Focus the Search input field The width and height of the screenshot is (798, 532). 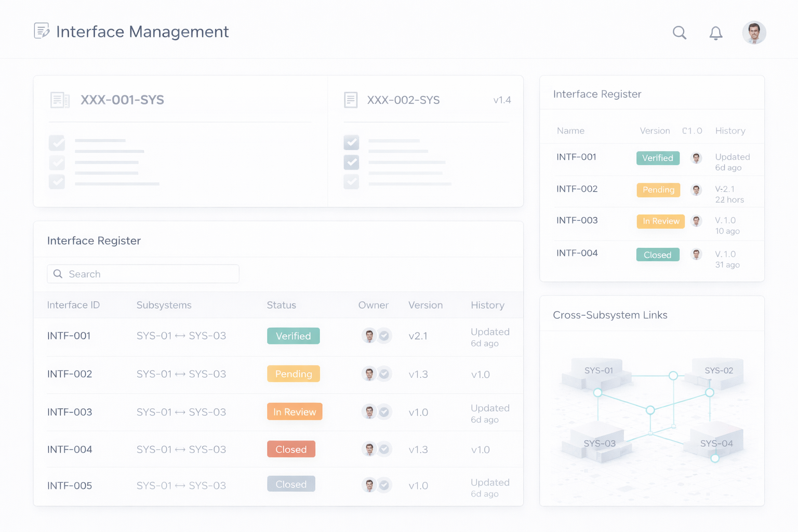pos(143,274)
